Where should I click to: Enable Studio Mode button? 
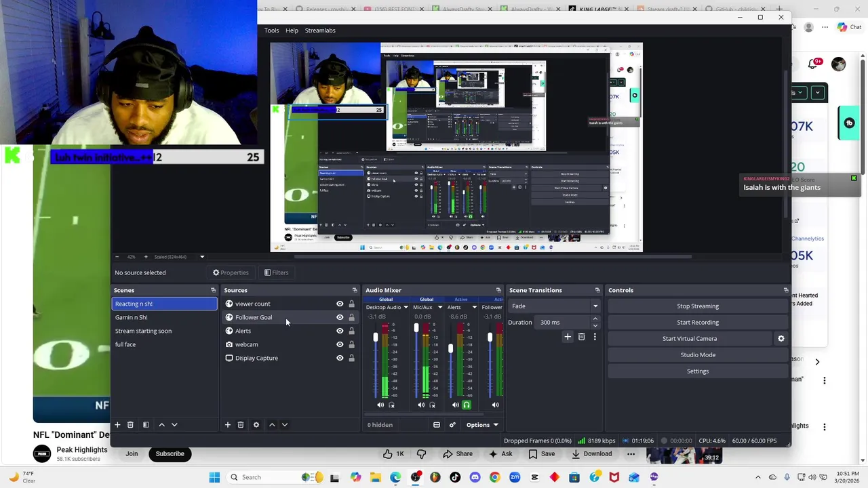(698, 355)
